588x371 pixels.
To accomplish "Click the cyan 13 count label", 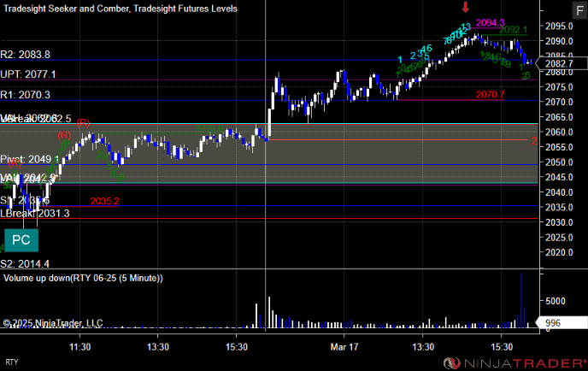I will 466,26.
